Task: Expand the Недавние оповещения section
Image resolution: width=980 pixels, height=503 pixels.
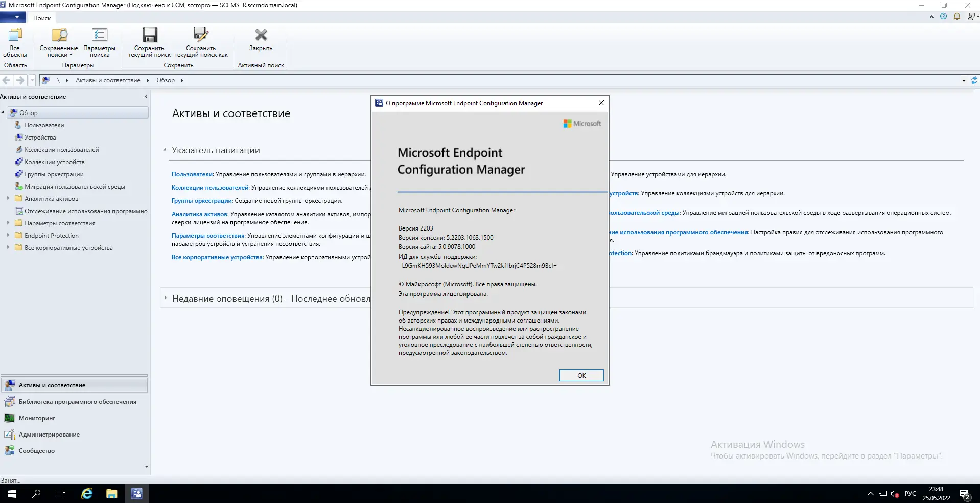Action: tap(166, 298)
